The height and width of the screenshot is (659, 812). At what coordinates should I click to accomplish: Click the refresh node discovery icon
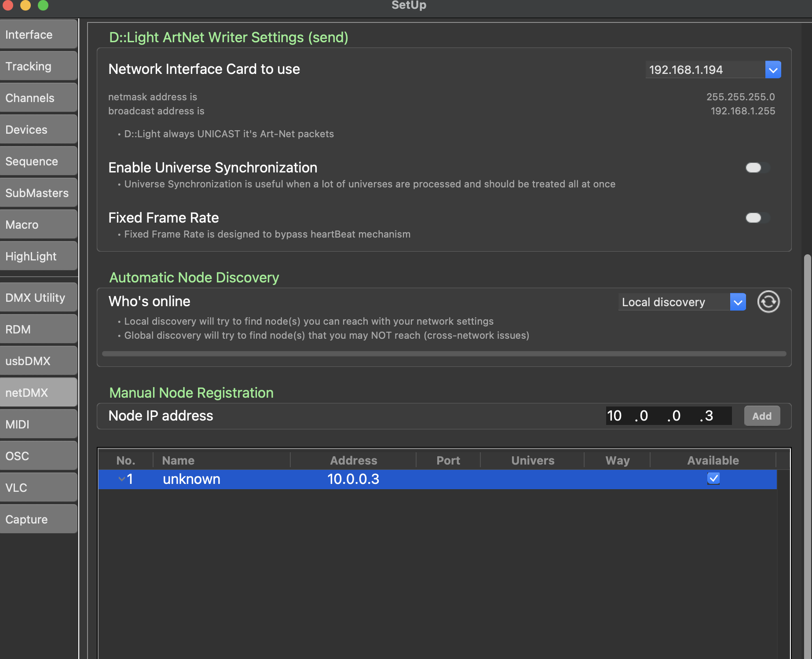(x=768, y=302)
